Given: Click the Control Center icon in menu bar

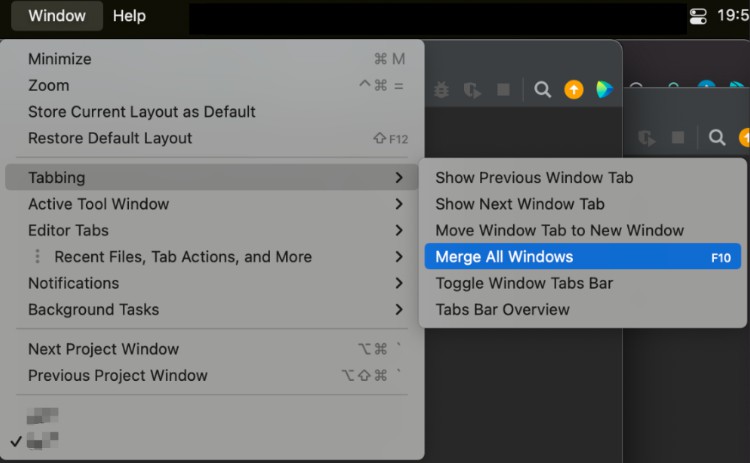Looking at the screenshot, I should coord(698,16).
